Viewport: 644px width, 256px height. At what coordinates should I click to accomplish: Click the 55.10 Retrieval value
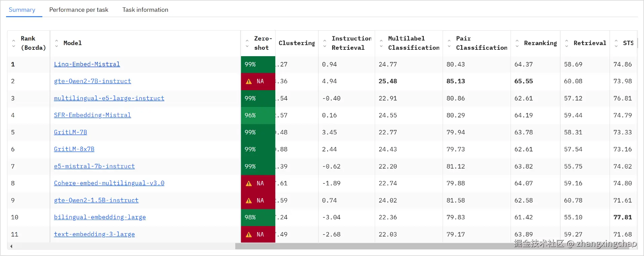click(x=573, y=217)
